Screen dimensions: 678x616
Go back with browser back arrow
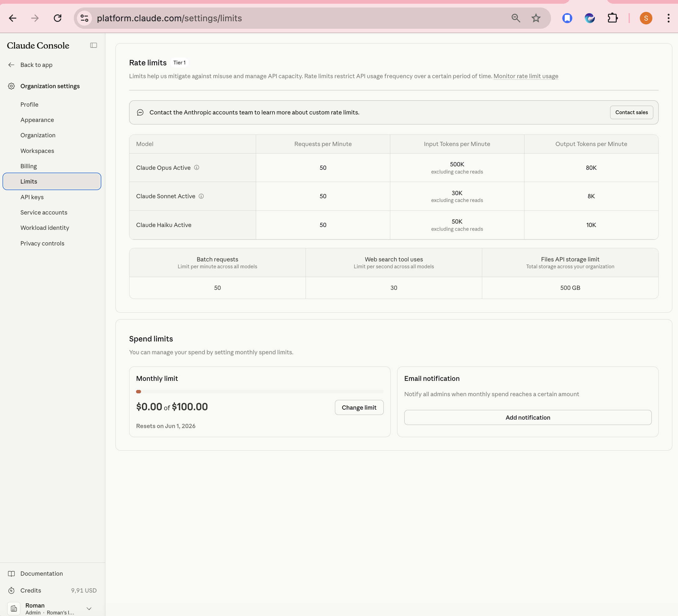click(x=13, y=18)
